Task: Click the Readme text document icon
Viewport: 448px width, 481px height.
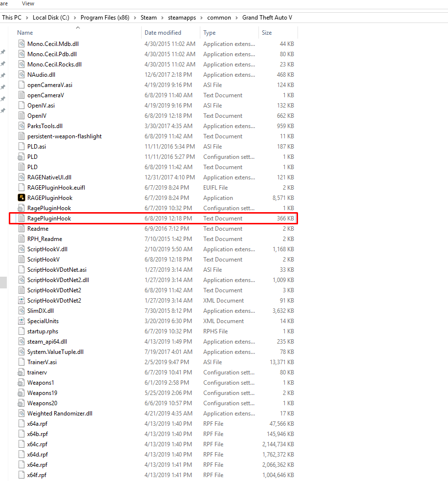Action: pos(21,229)
